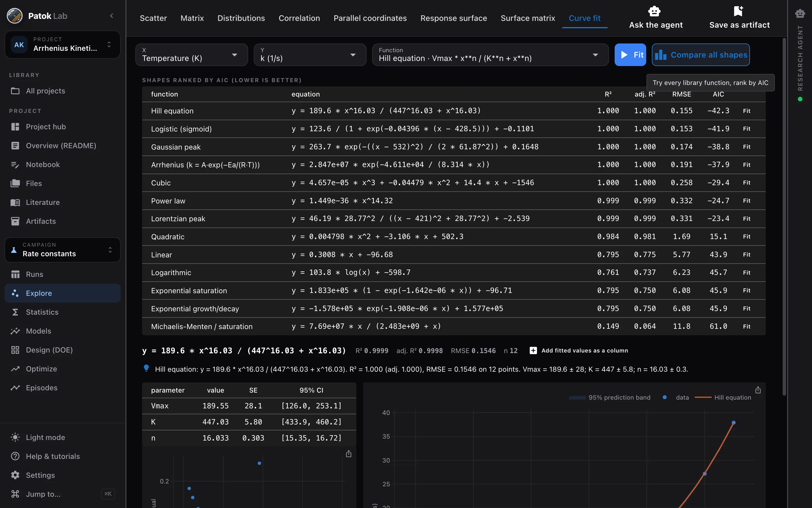This screenshot has width=812, height=508.
Task: Switch to the Matrix tab
Action: tap(192, 18)
